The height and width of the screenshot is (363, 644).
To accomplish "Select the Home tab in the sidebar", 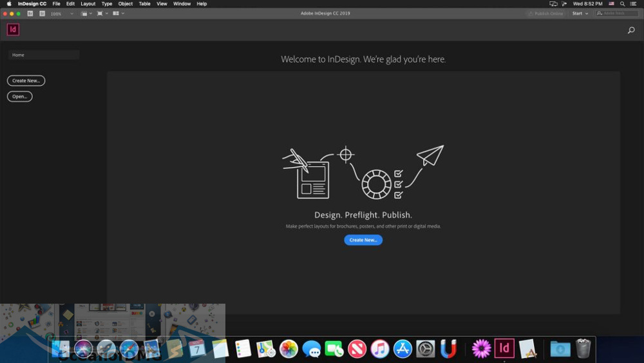I will (44, 55).
